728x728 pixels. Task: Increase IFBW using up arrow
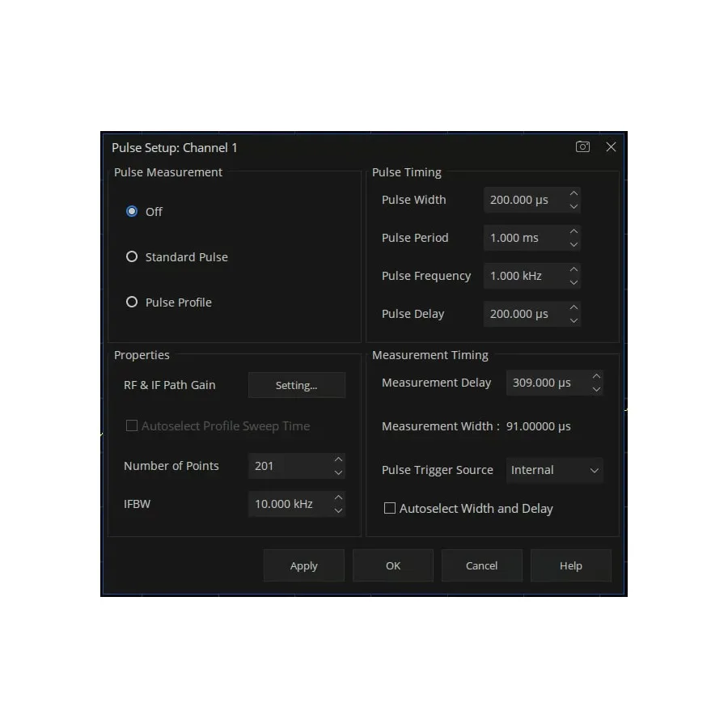pos(338,497)
